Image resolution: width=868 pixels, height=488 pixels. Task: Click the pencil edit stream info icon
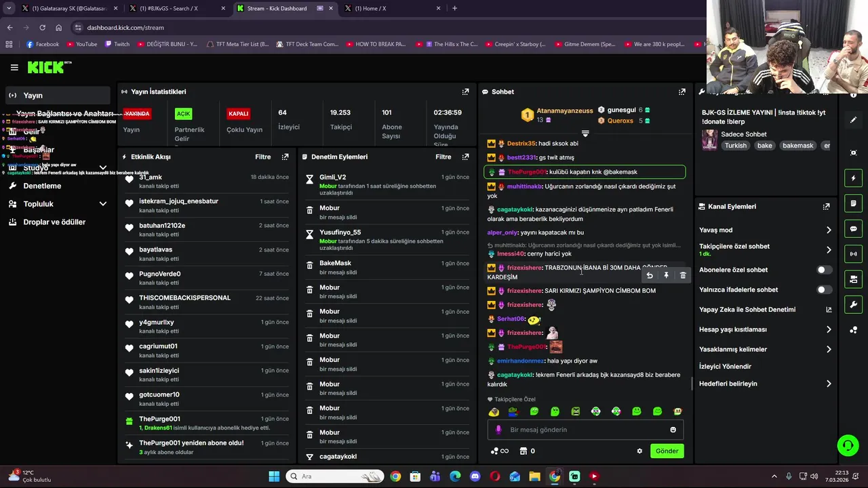[x=853, y=120]
